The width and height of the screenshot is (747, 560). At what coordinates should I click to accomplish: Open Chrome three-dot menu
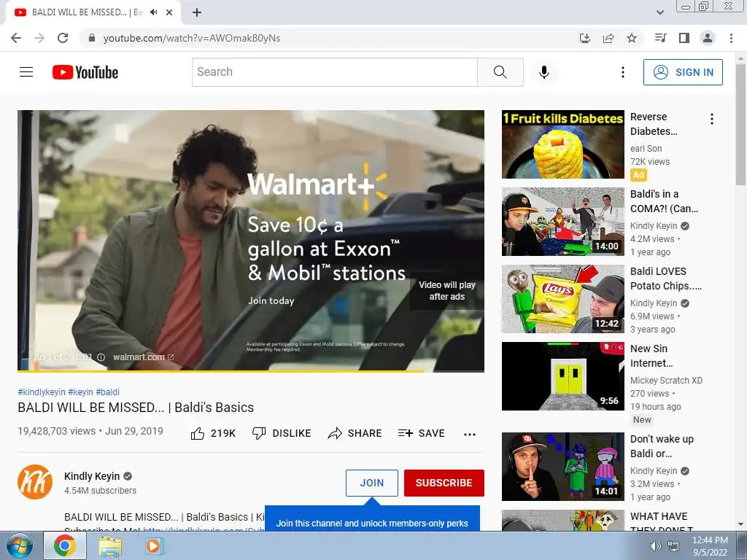coord(731,38)
